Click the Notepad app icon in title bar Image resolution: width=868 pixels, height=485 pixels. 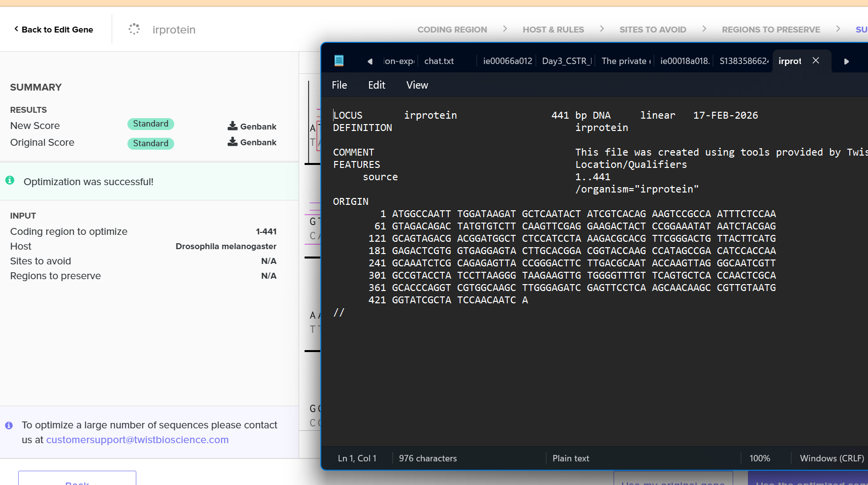point(339,61)
